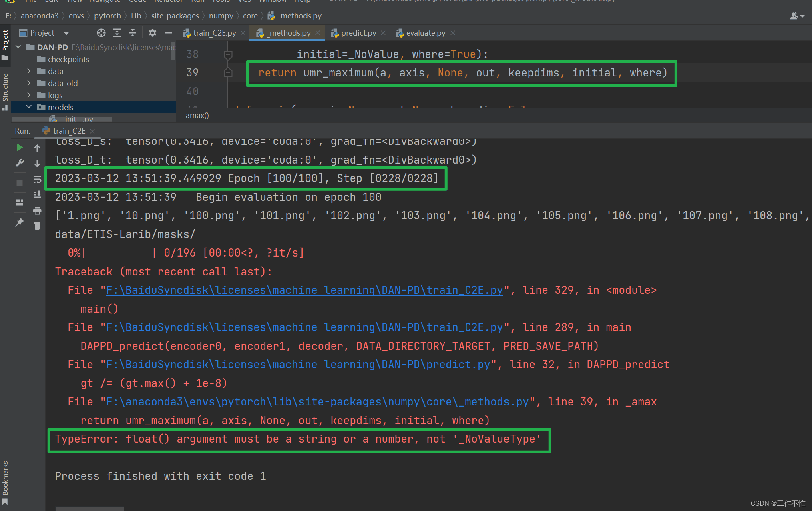
Task: Click the Print icon in console toolbar
Action: tap(37, 210)
